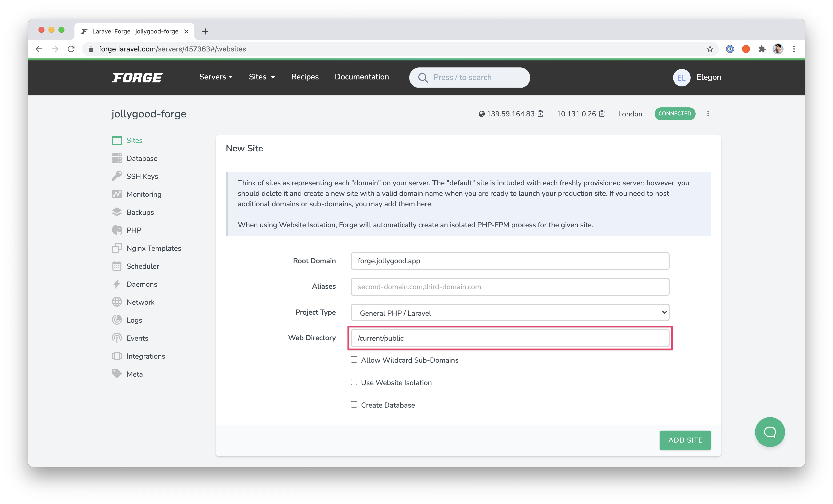
Task: Open Documentation in top navigation
Action: pyautogui.click(x=361, y=77)
